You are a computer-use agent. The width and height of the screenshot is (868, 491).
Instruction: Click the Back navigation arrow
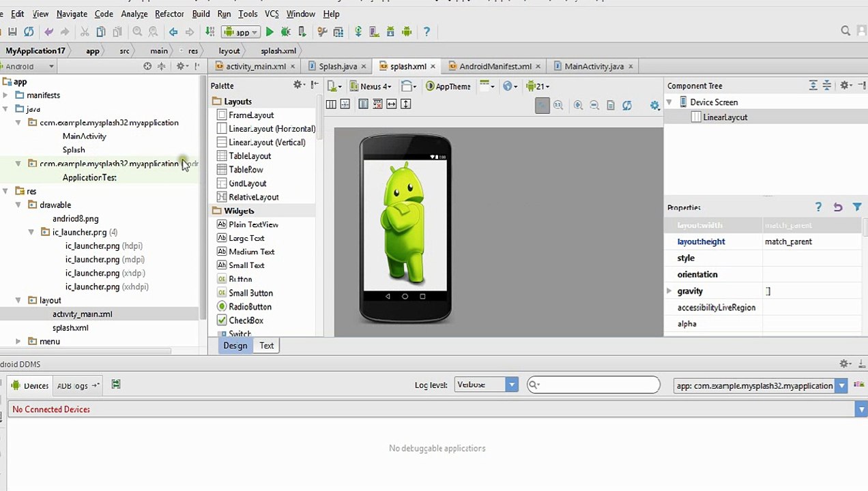pyautogui.click(x=173, y=31)
